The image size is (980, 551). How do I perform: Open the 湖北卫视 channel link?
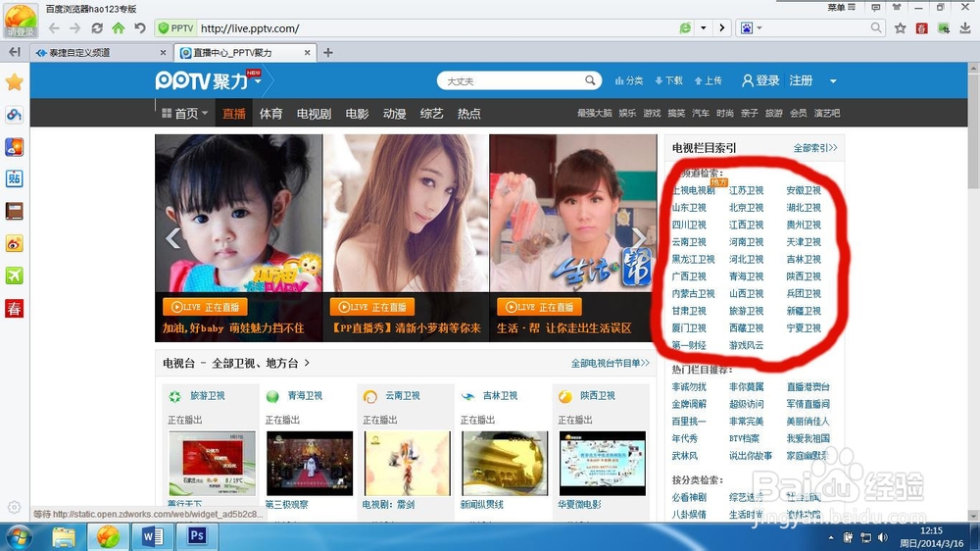[x=804, y=208]
